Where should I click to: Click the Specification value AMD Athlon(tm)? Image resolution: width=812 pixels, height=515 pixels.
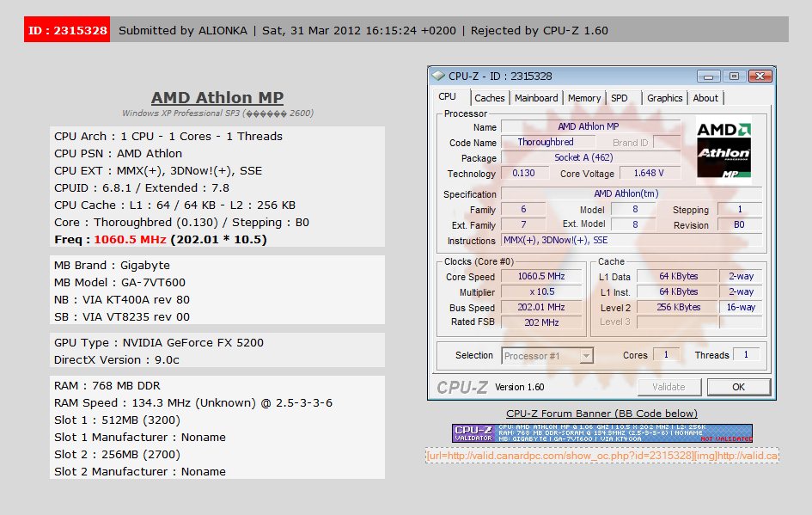point(632,193)
